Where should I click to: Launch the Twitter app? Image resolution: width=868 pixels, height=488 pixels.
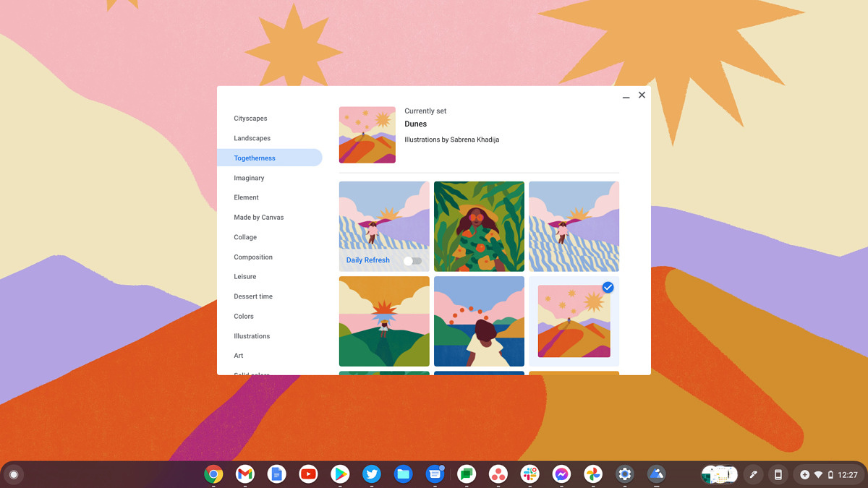[372, 474]
